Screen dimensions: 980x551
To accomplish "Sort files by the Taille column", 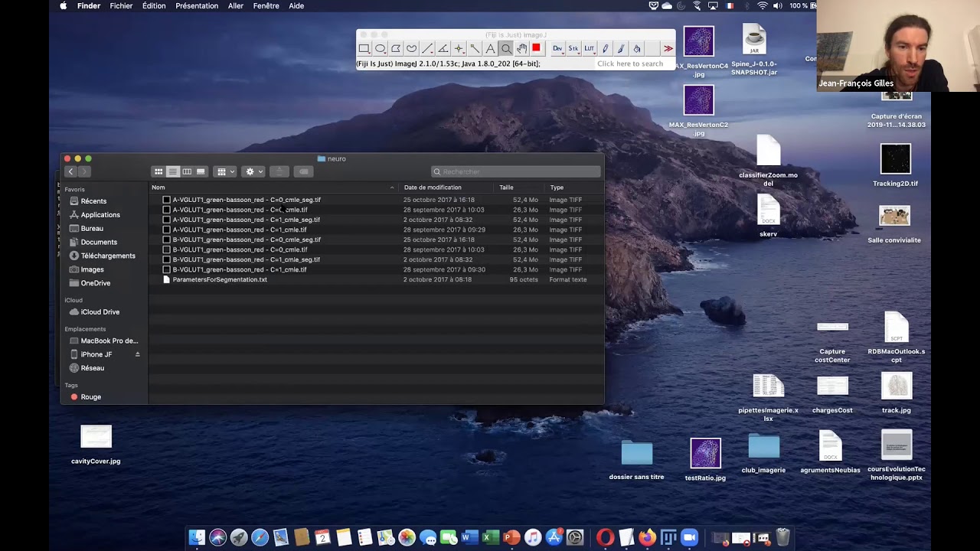I will point(520,187).
